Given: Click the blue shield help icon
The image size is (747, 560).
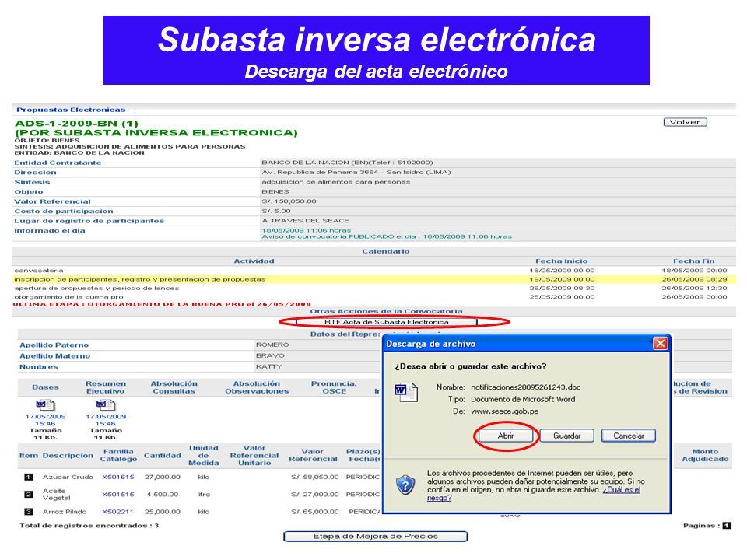Looking at the screenshot, I should 405,485.
